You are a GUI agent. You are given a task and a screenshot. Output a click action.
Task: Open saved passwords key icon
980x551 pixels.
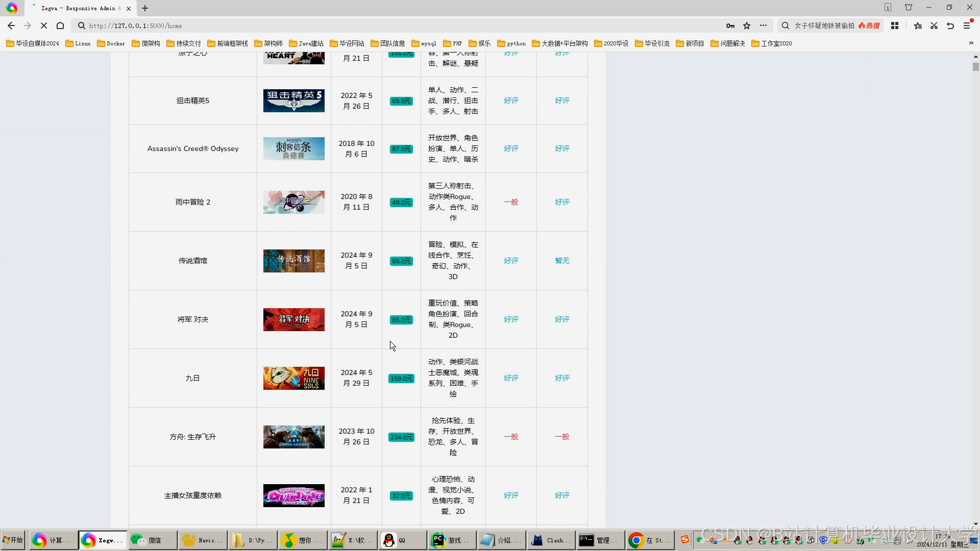pyautogui.click(x=730, y=26)
